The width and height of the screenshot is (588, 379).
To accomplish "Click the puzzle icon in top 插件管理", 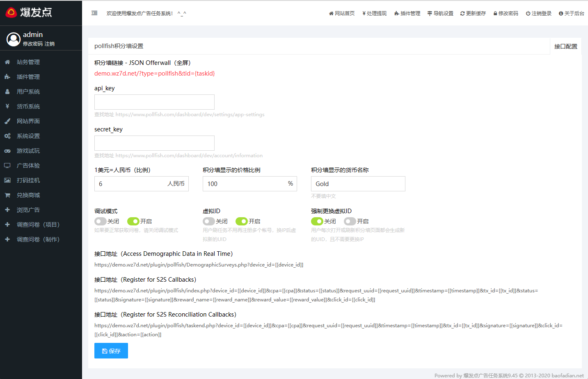I will coord(397,14).
